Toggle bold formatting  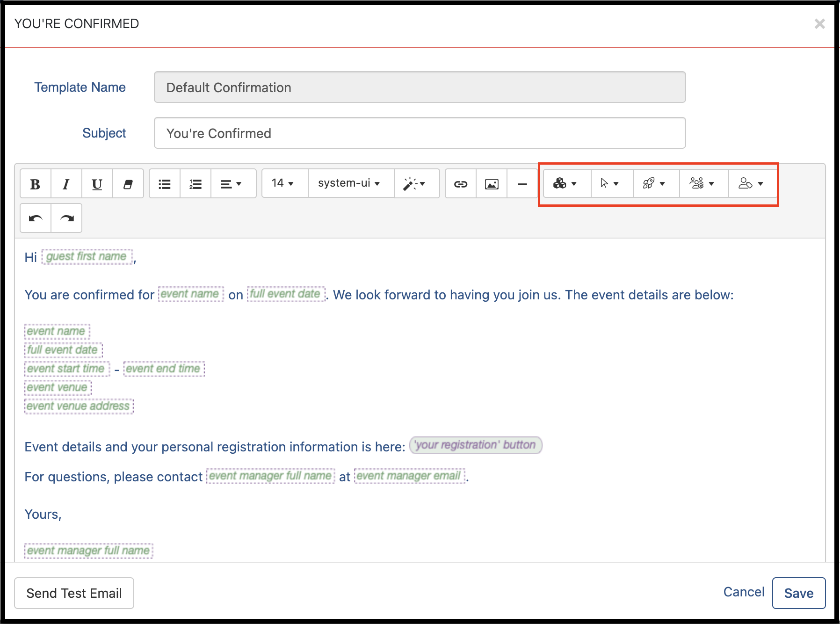[x=35, y=184]
